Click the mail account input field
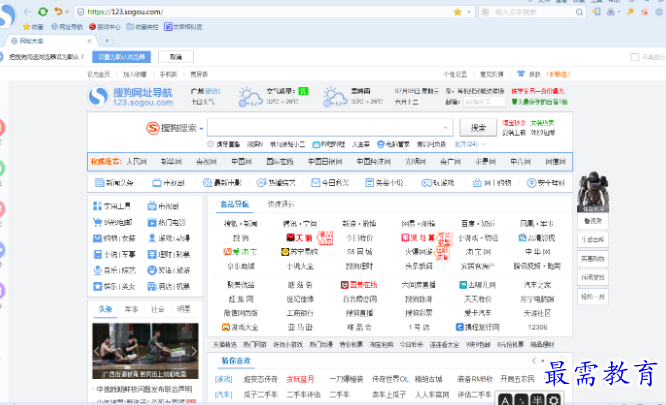 pyautogui.click(x=484, y=102)
